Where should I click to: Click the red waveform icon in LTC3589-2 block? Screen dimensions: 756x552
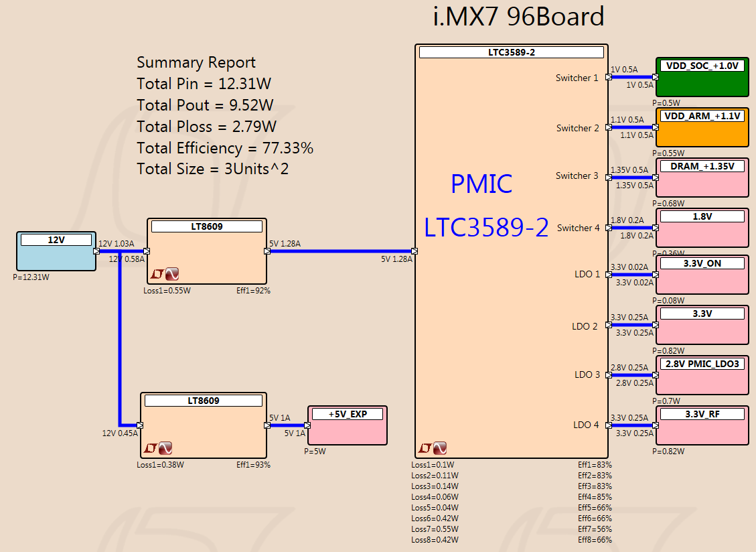[440, 448]
